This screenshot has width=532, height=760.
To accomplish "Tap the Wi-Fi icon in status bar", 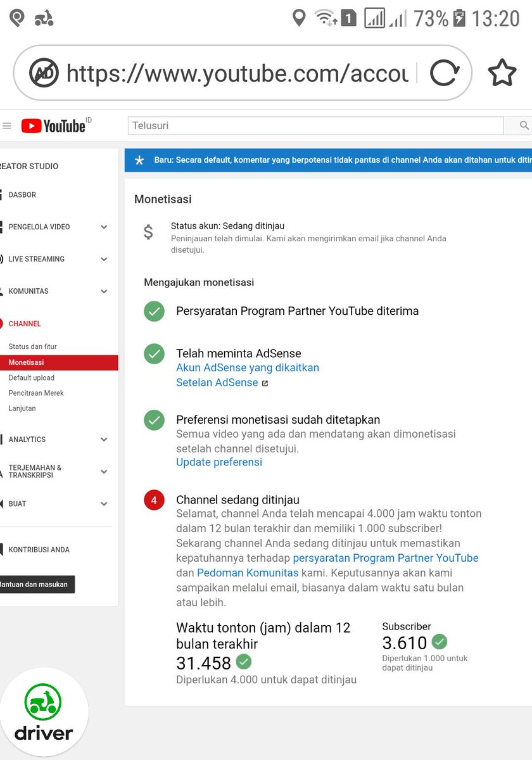I will [x=326, y=18].
